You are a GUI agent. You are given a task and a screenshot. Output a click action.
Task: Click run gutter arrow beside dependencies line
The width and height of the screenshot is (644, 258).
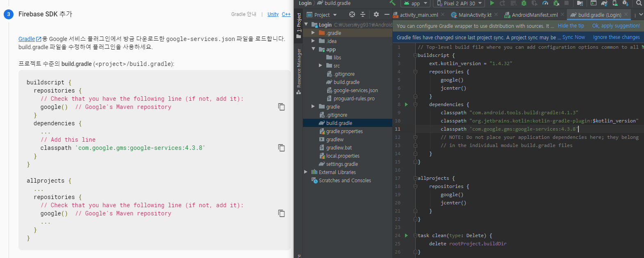[406, 104]
